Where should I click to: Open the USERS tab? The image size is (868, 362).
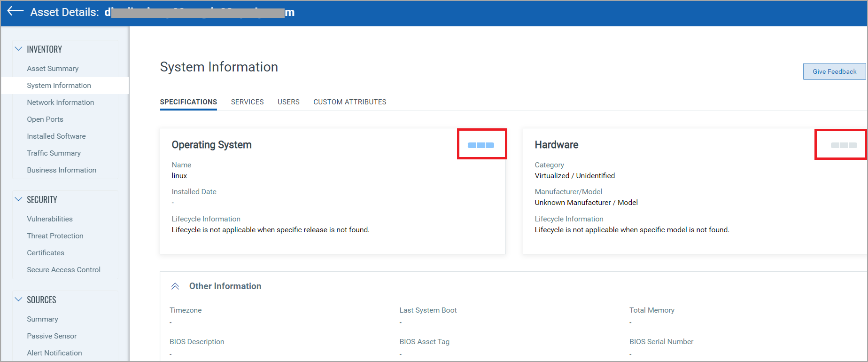[x=288, y=102]
